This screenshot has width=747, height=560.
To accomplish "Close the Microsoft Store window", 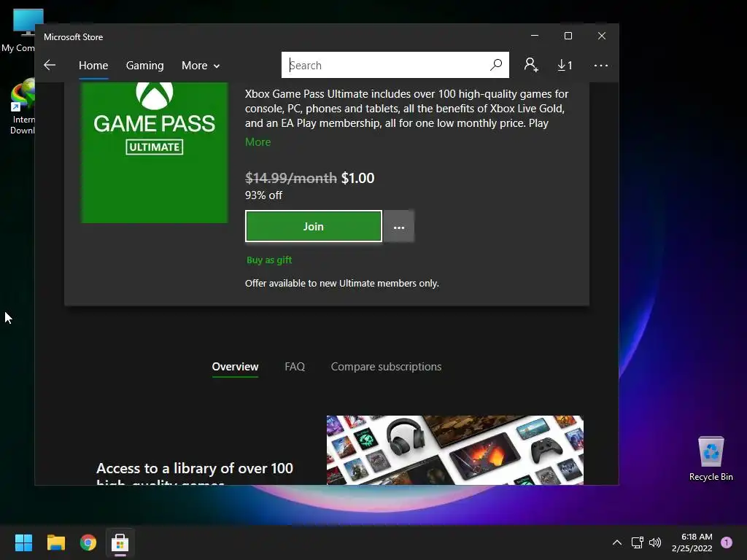I will [x=602, y=36].
